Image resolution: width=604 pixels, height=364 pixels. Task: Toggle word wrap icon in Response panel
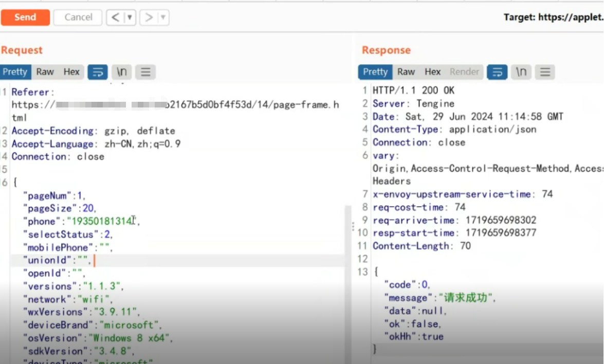pos(497,72)
